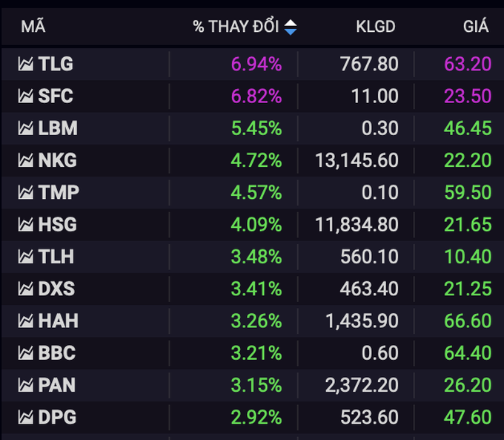
Task: Open the chart icon beside NKG
Action: coord(26,160)
